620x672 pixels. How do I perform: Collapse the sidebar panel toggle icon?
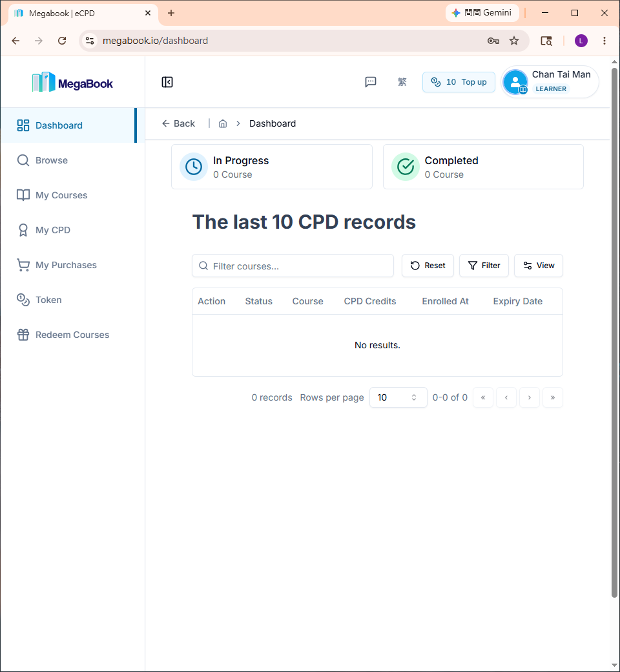coord(167,82)
